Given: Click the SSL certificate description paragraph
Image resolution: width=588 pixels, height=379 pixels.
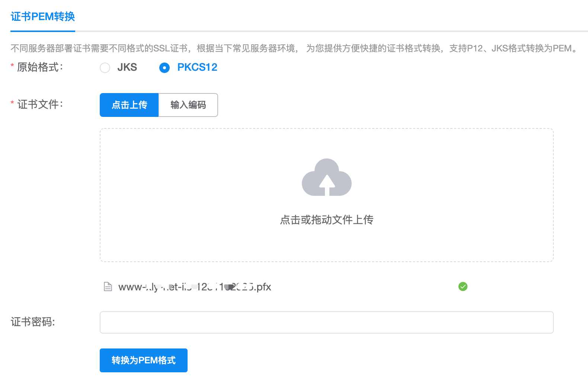Looking at the screenshot, I should tap(294, 48).
